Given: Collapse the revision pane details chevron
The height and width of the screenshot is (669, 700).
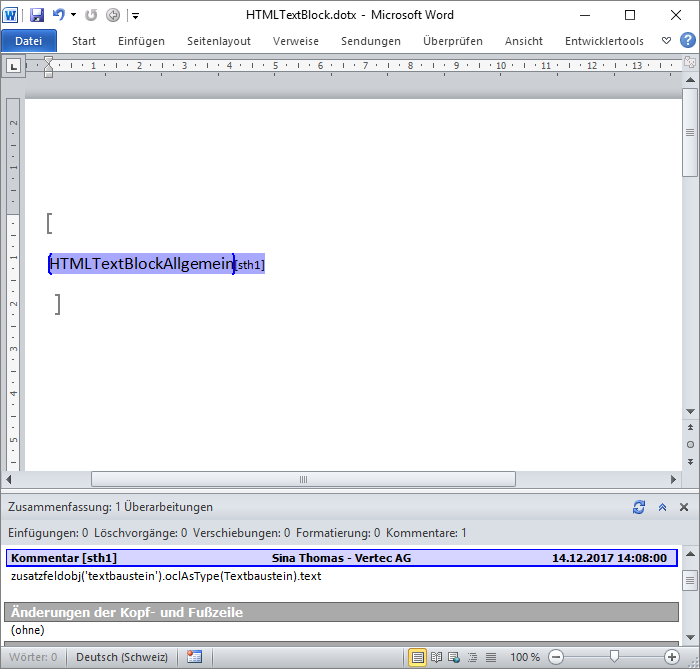Looking at the screenshot, I should click(x=662, y=507).
